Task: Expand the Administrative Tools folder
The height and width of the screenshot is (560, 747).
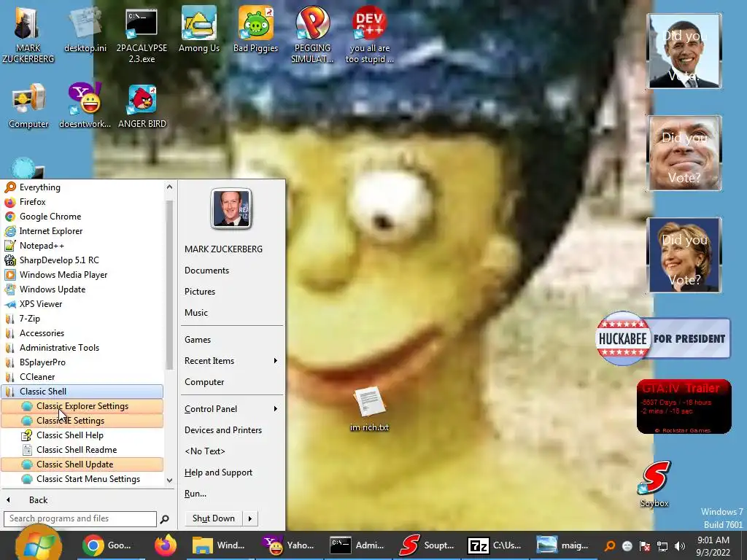Action: pyautogui.click(x=82, y=348)
